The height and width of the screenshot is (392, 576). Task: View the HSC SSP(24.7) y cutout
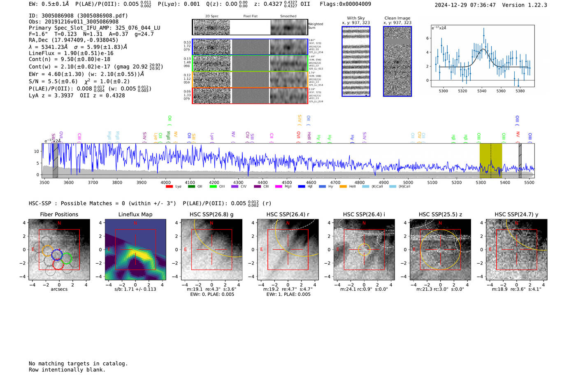click(x=517, y=250)
